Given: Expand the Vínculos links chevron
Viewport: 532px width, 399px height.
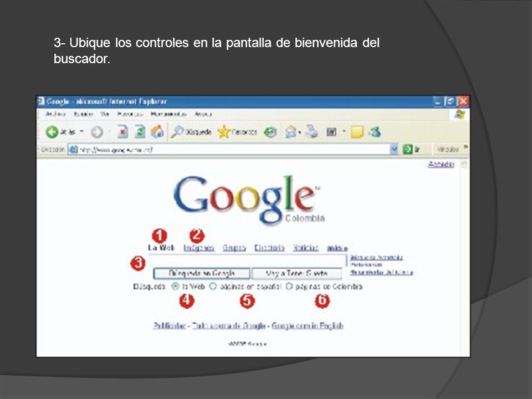Looking at the screenshot, I should click(x=466, y=147).
